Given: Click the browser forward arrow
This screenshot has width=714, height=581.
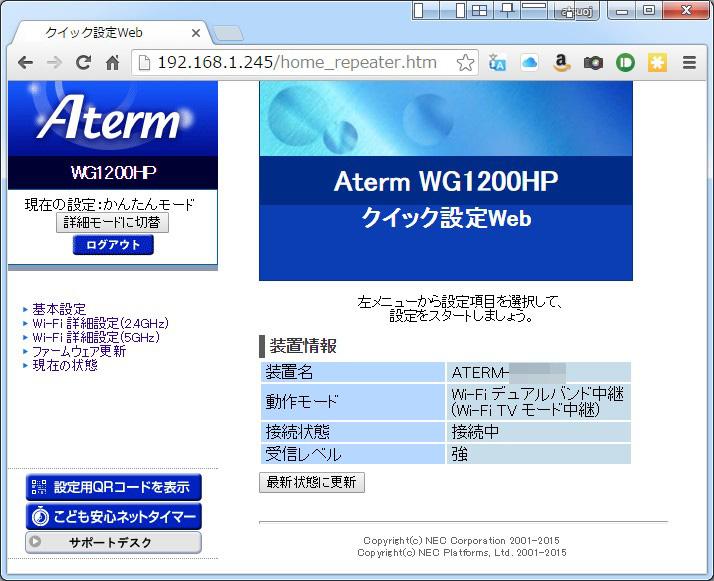Looking at the screenshot, I should click(x=54, y=62).
